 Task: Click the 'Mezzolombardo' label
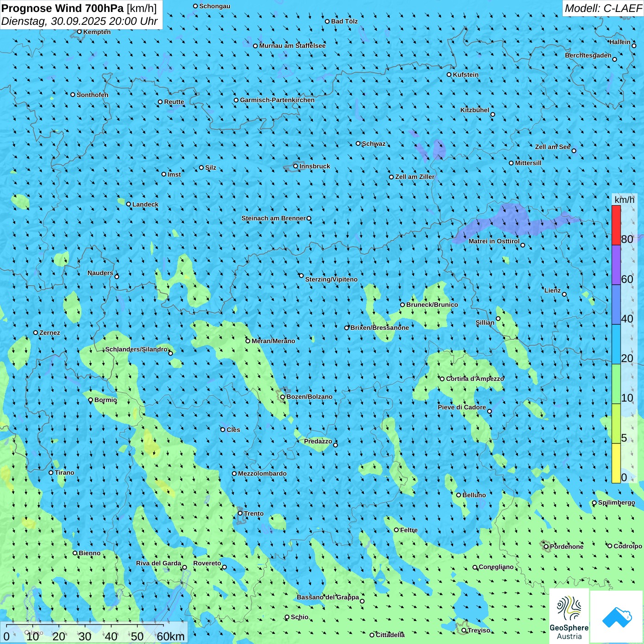(262, 473)
